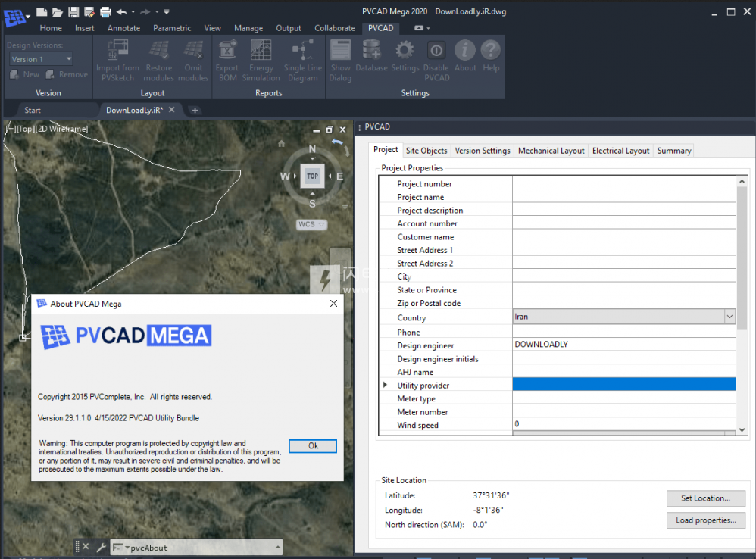Image resolution: width=756 pixels, height=559 pixels.
Task: Click the wrench customize icon in command line
Action: (101, 547)
